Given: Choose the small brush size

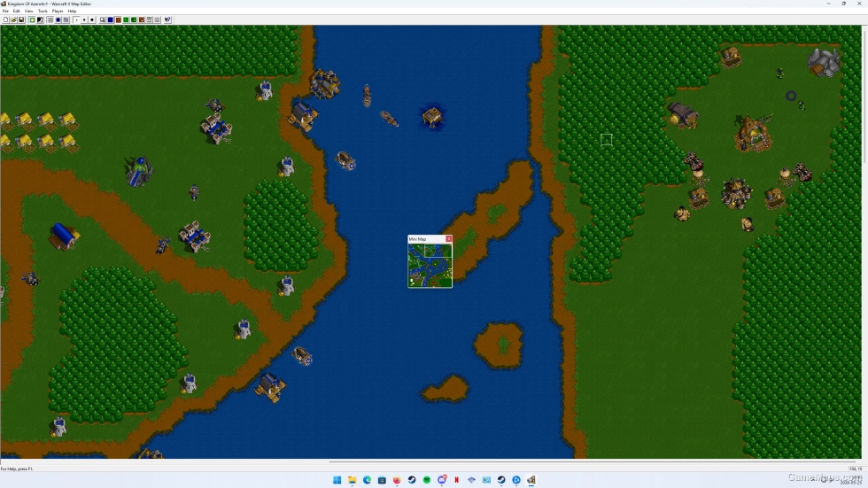Looking at the screenshot, I should [76, 19].
